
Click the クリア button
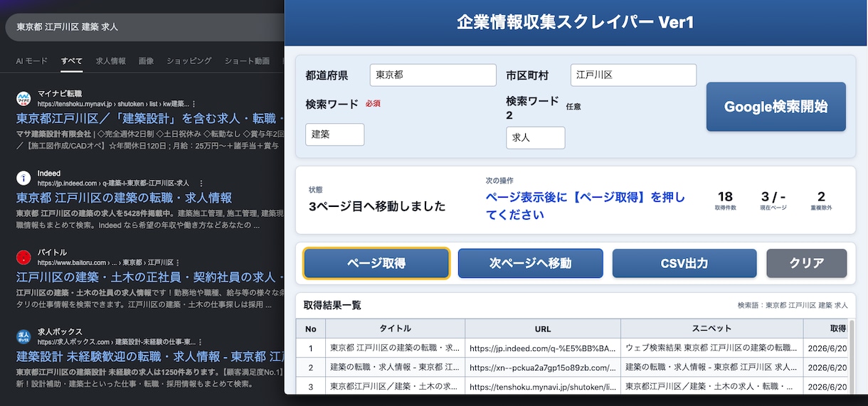(x=807, y=263)
